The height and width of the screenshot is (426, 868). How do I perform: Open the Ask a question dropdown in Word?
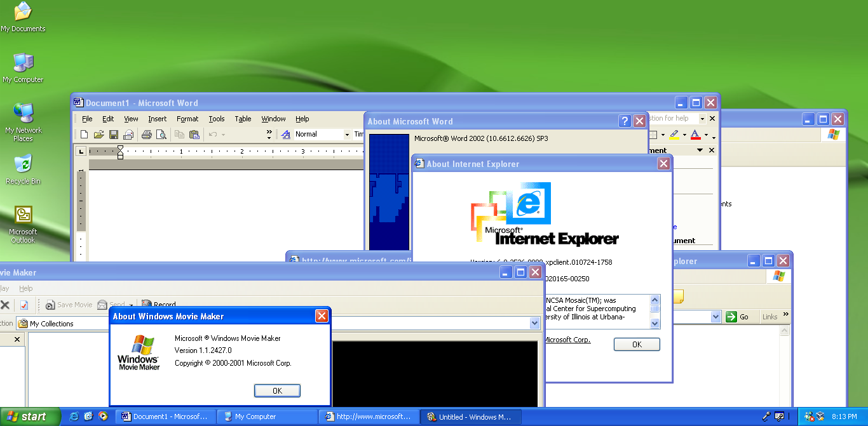702,119
